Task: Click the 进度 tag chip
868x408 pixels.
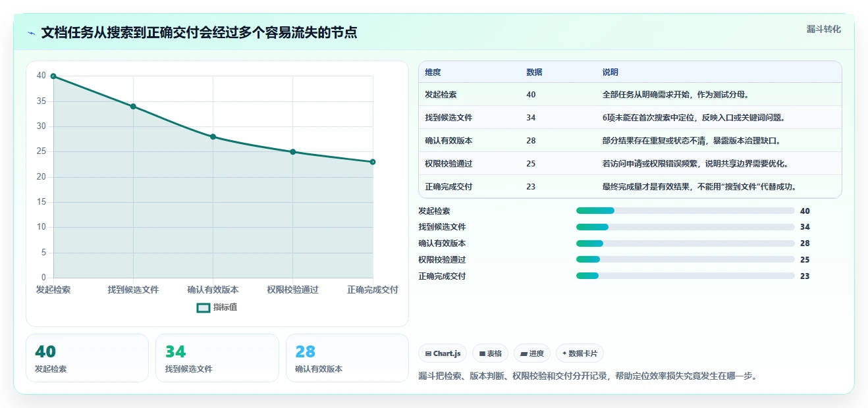Action: tap(532, 353)
